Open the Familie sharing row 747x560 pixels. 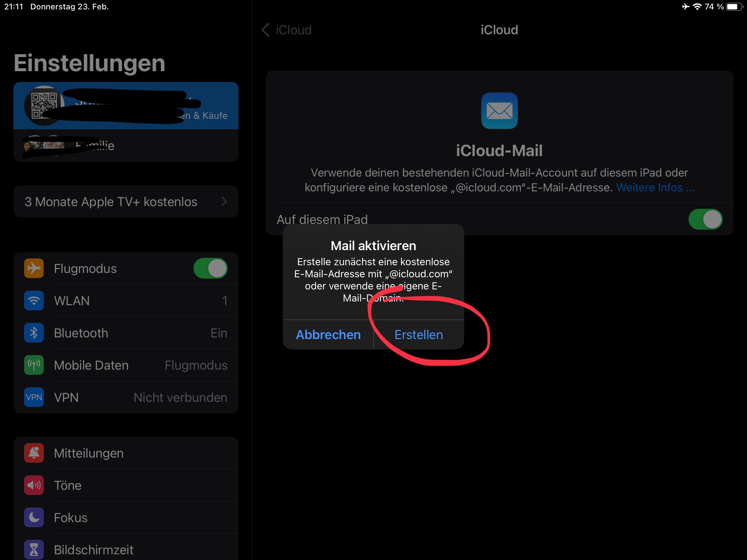click(x=126, y=145)
